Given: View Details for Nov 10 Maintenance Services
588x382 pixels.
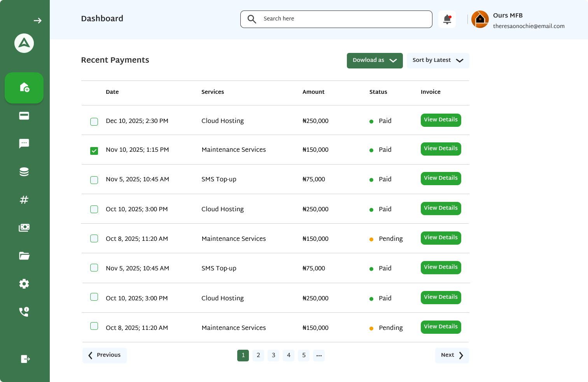Looking at the screenshot, I should point(441,149).
